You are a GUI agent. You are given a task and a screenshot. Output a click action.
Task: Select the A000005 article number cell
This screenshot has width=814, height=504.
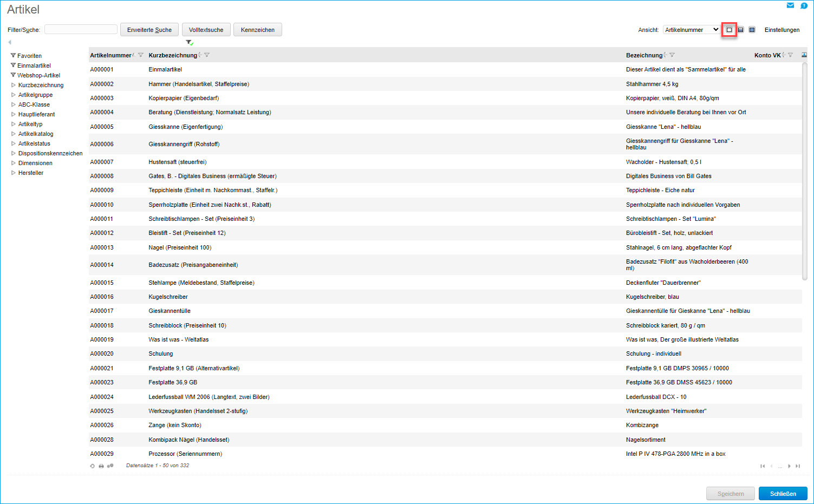[x=102, y=127]
